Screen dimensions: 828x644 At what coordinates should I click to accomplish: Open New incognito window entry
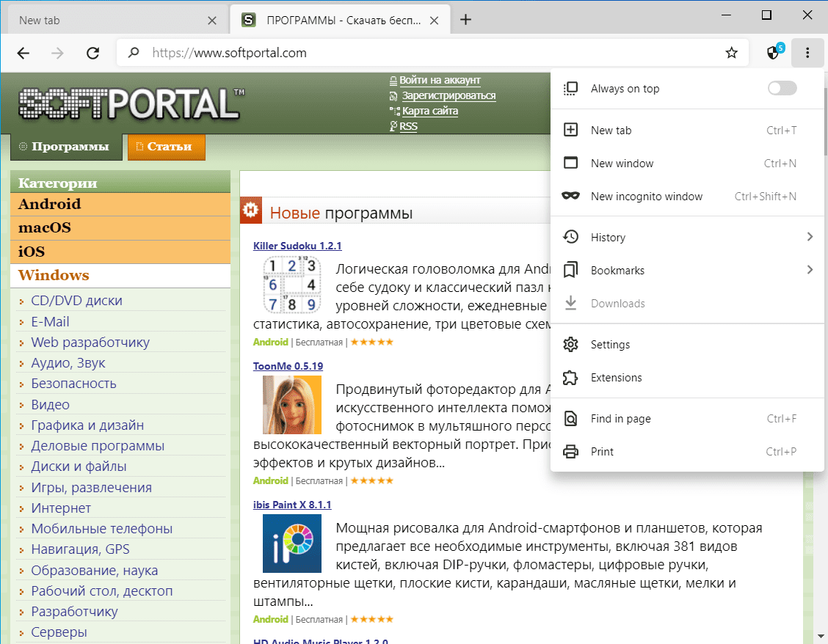click(x=687, y=197)
